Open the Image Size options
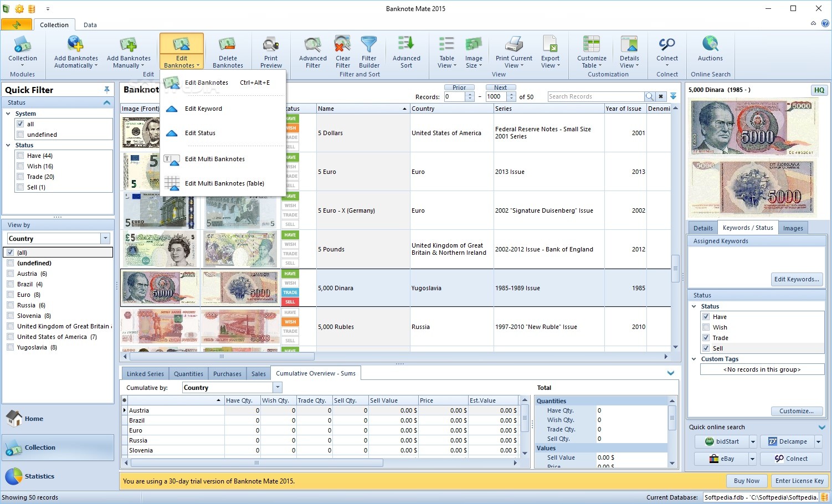The height and width of the screenshot is (504, 832). click(x=474, y=51)
